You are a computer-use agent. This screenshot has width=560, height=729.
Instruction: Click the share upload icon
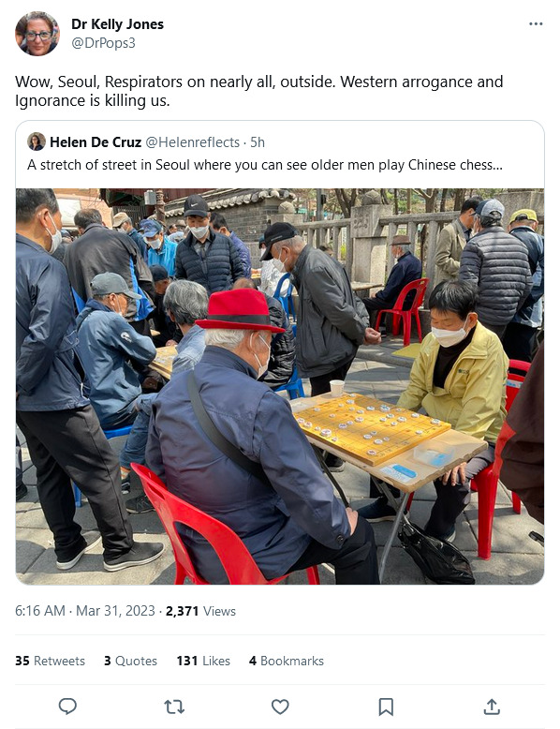[492, 707]
